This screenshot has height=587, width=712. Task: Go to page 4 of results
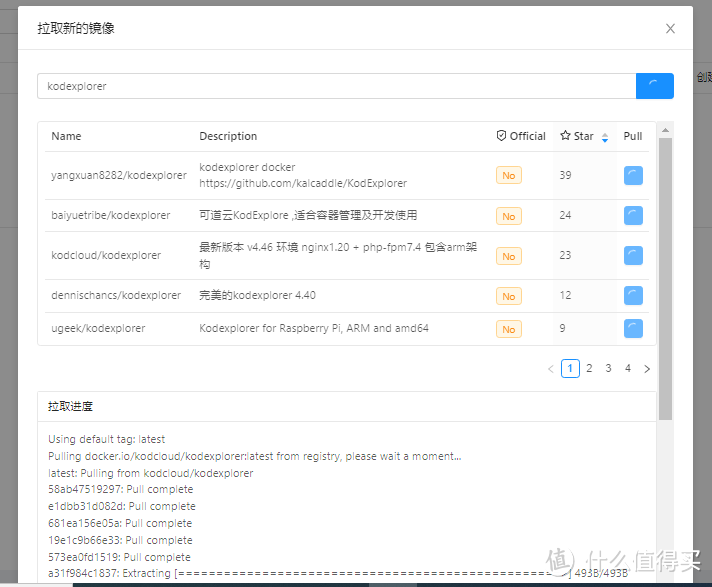point(628,368)
